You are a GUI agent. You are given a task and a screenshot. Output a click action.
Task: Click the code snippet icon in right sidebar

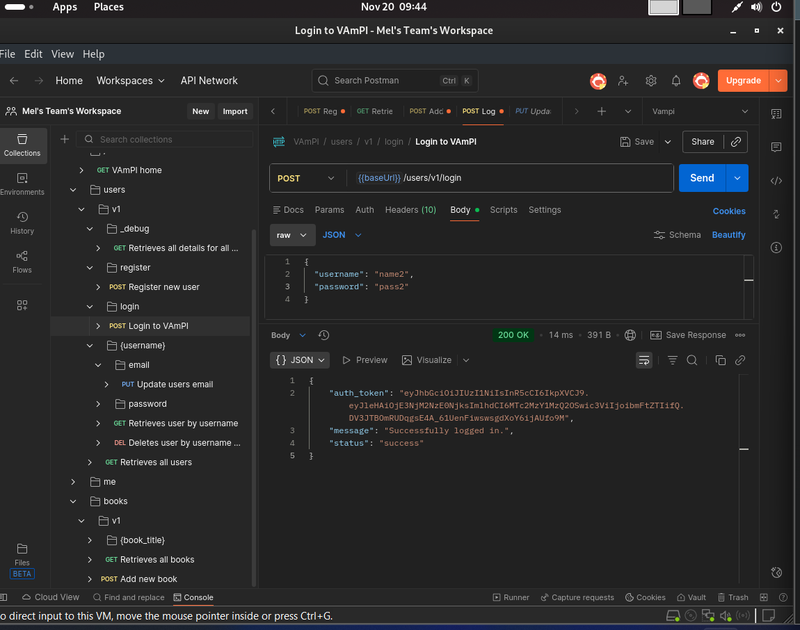(776, 181)
